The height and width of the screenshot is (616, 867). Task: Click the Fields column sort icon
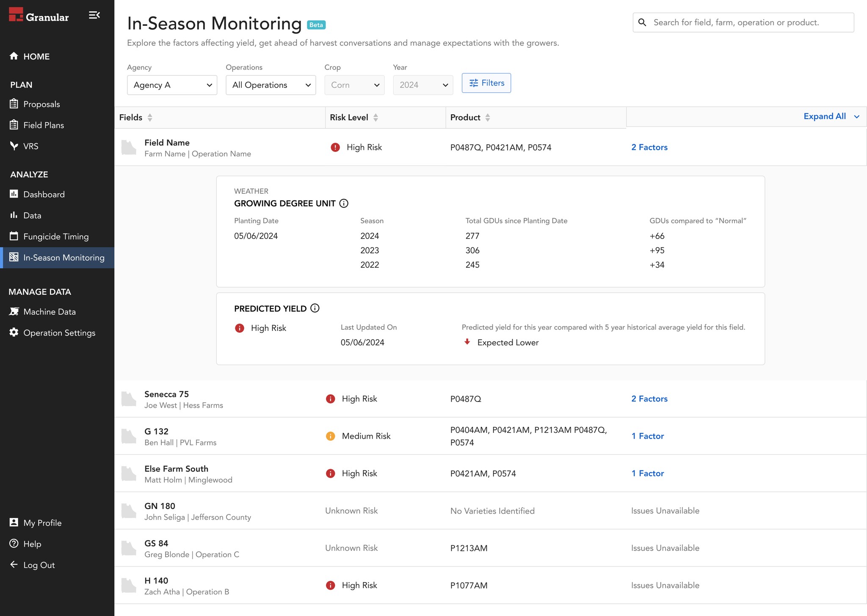click(150, 118)
